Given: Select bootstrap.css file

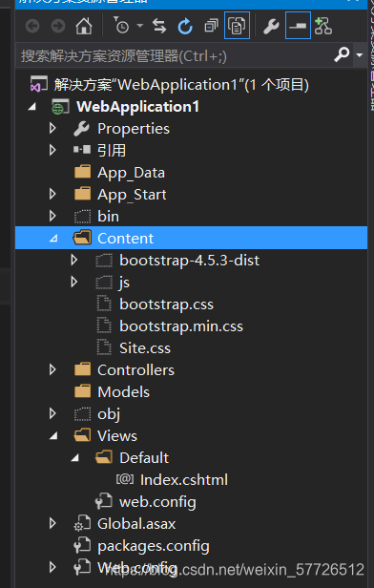Looking at the screenshot, I should (166, 304).
